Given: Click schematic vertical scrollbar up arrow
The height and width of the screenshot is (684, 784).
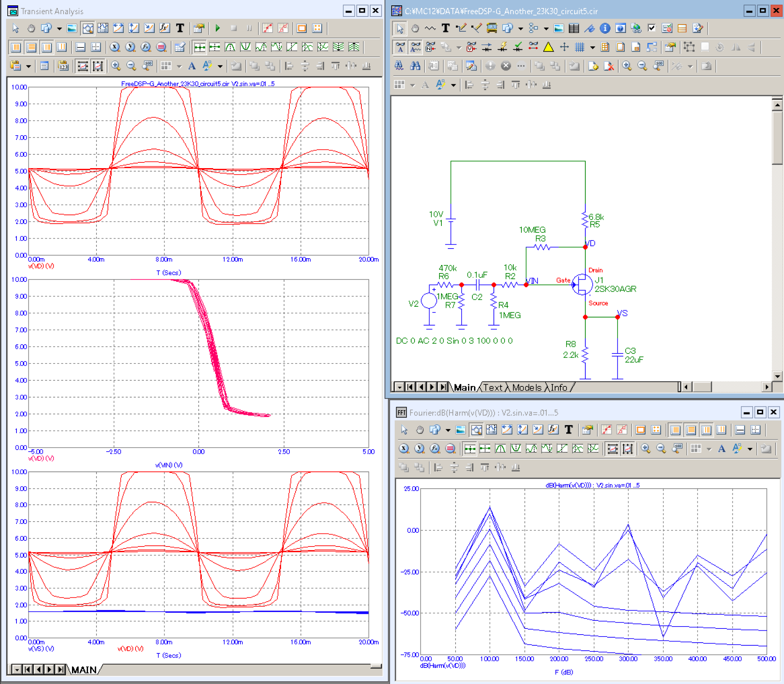Looking at the screenshot, I should pos(777,105).
